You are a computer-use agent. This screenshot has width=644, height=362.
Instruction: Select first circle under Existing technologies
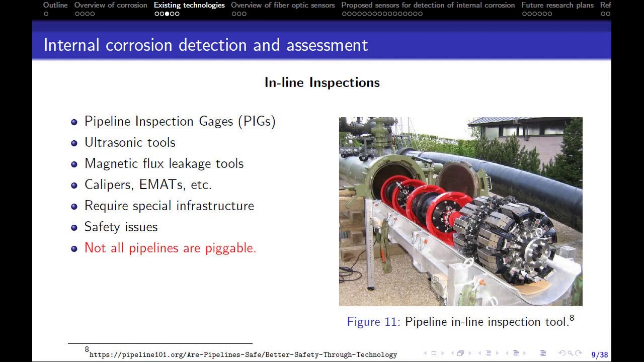coord(157,14)
